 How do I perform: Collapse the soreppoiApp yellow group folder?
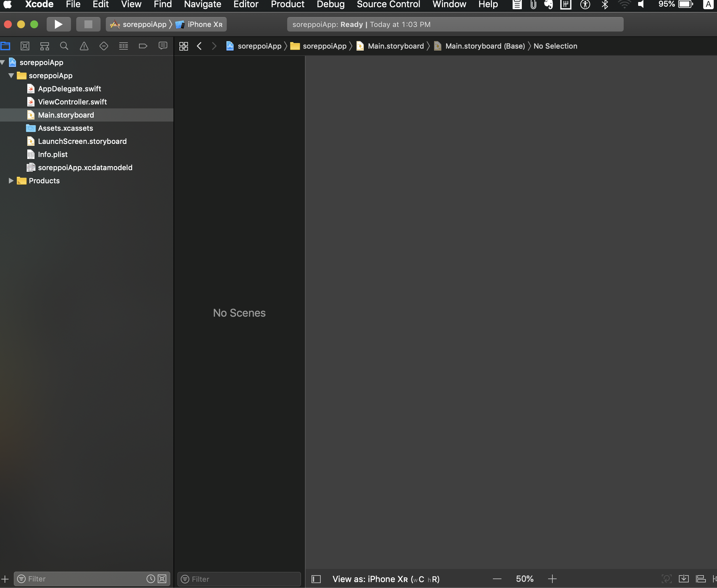click(x=11, y=76)
